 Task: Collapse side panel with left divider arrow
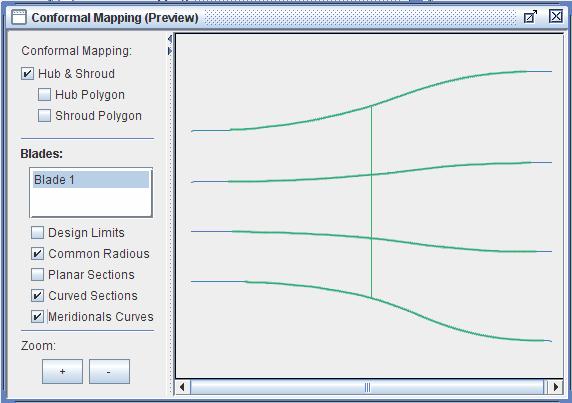click(x=170, y=38)
